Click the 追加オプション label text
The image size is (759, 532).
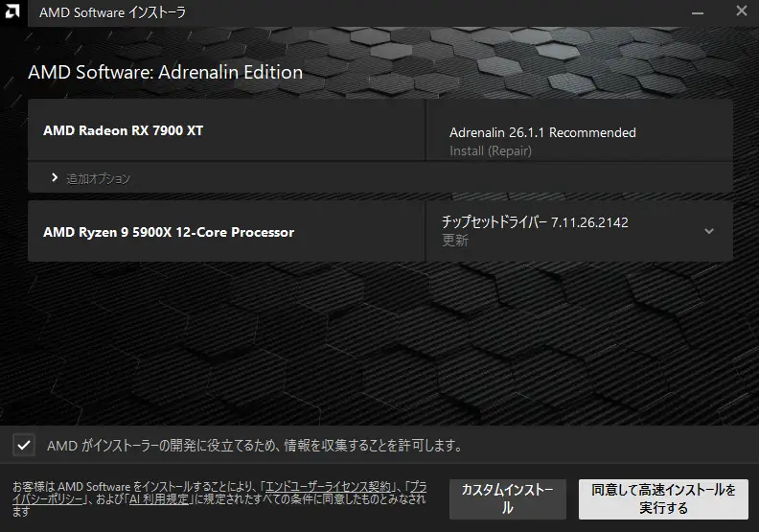tap(98, 178)
